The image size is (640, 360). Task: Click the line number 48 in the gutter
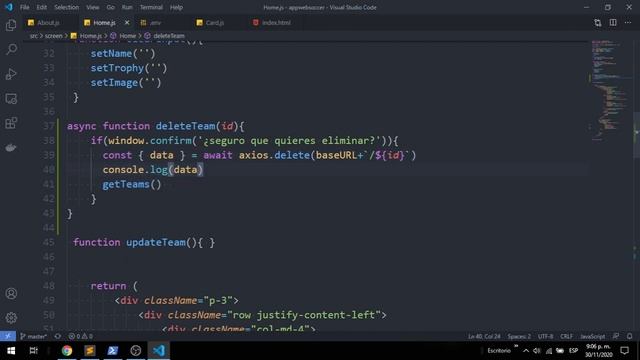click(49, 286)
